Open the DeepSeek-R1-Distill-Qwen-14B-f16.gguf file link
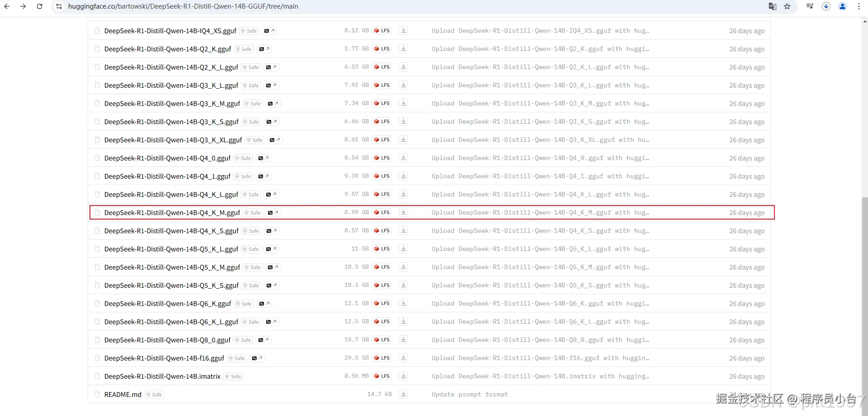The height and width of the screenshot is (416, 868). coord(164,358)
